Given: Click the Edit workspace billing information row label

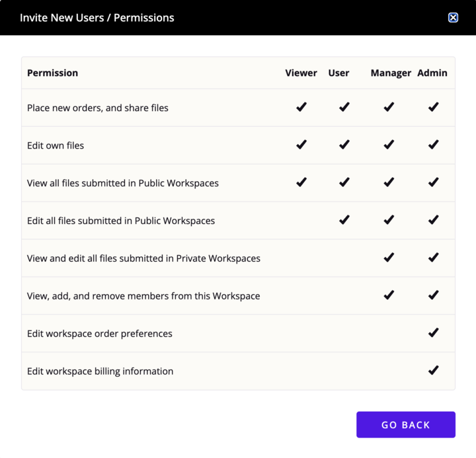Looking at the screenshot, I should pos(100,371).
